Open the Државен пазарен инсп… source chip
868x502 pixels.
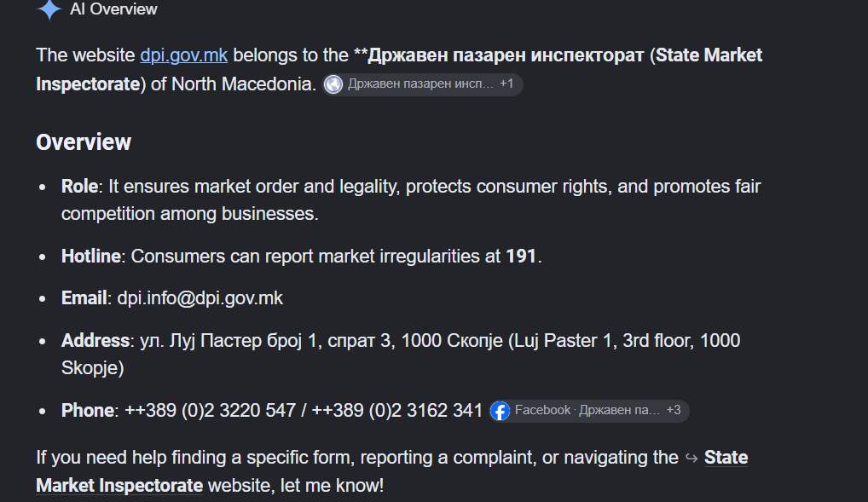(422, 84)
